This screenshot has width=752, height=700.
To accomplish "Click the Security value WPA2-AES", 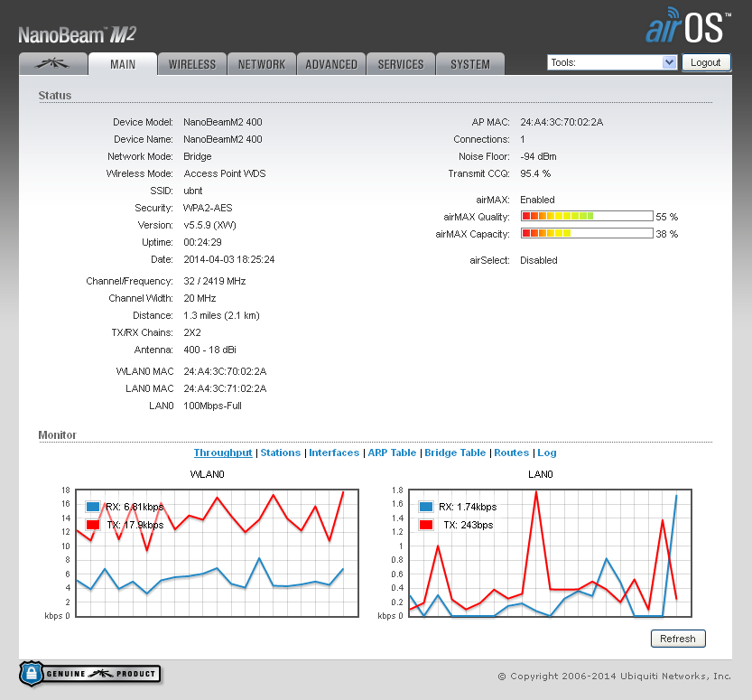I will (x=208, y=209).
